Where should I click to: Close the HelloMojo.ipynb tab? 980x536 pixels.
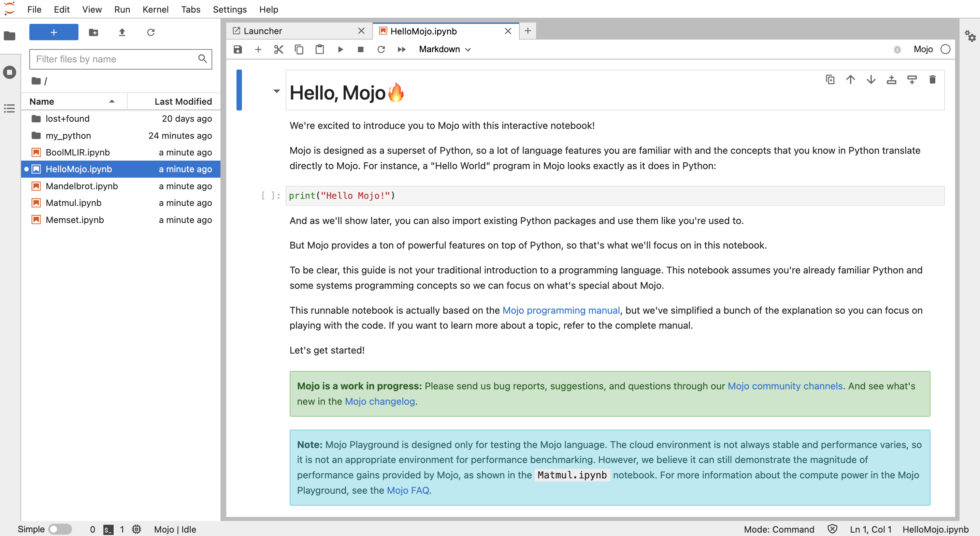pyautogui.click(x=508, y=31)
